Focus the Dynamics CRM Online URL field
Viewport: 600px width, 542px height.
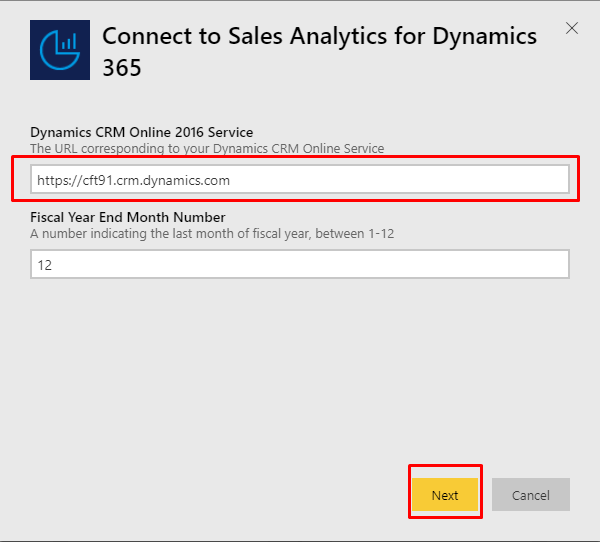(300, 180)
